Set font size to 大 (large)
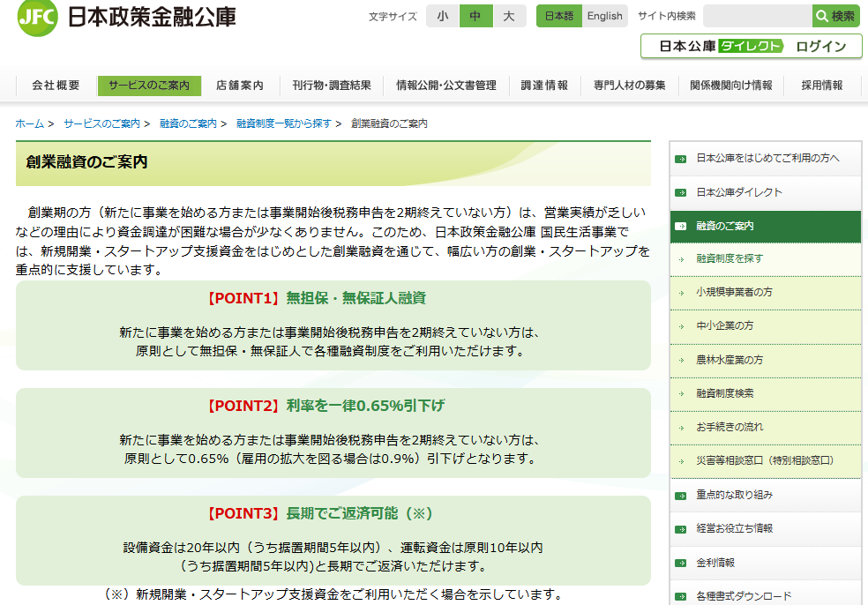 [x=509, y=16]
